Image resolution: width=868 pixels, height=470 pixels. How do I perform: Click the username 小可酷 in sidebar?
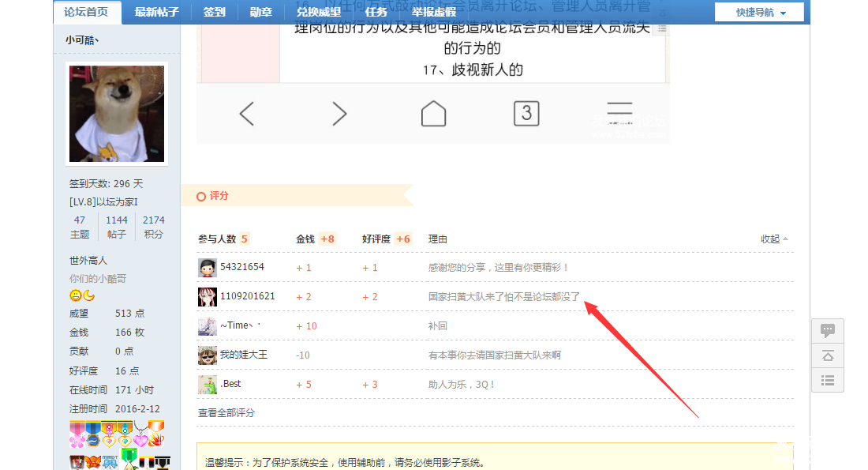[x=81, y=39]
